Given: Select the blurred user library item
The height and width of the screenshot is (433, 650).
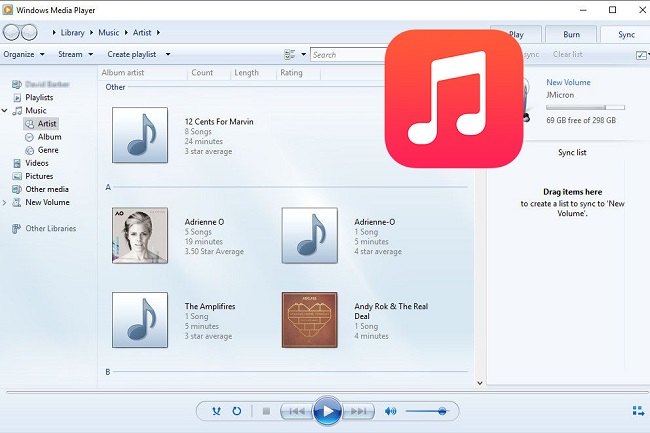Looking at the screenshot, I should click(x=47, y=84).
